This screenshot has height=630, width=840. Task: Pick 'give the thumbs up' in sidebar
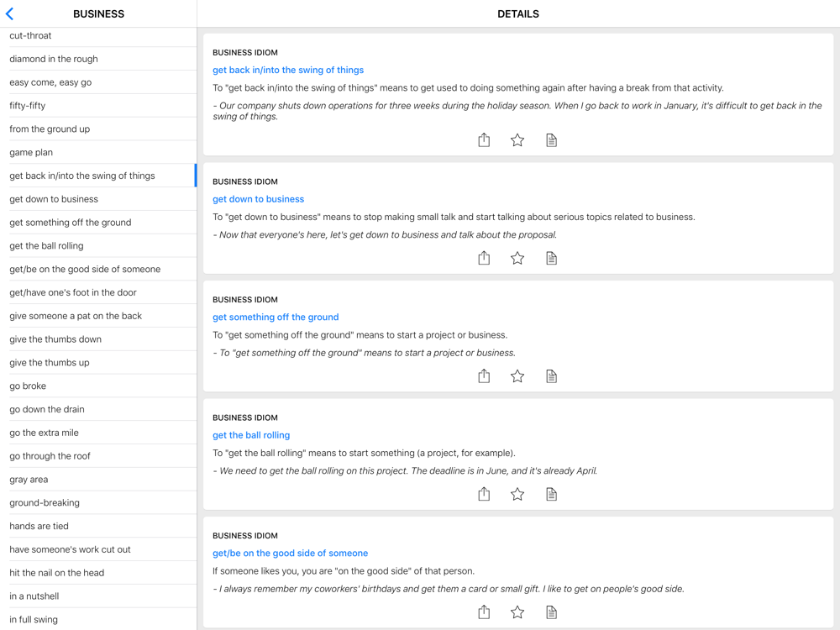coord(49,363)
